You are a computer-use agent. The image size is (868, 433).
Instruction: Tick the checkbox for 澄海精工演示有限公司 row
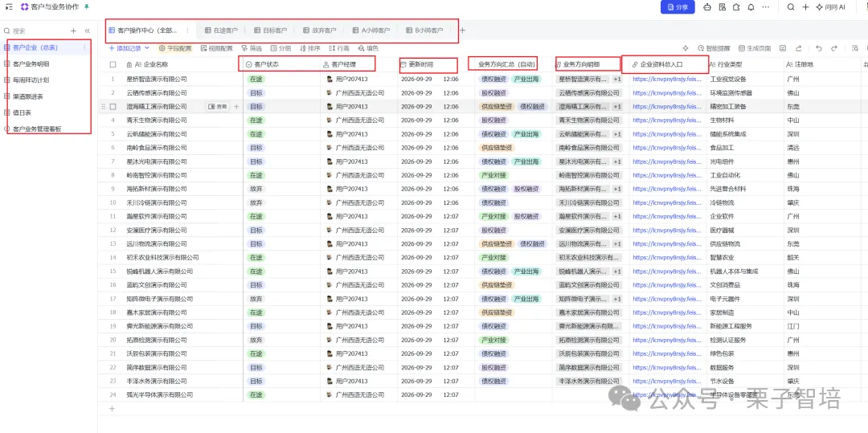click(113, 106)
